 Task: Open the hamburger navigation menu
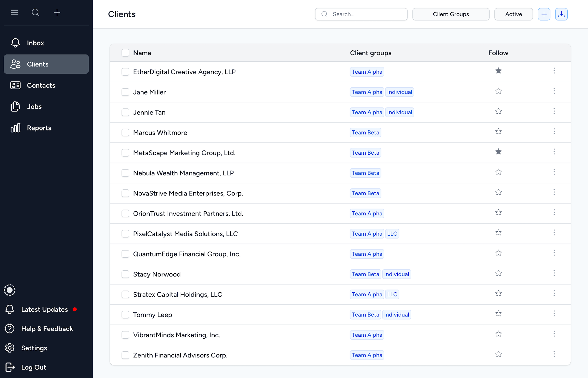(x=14, y=12)
